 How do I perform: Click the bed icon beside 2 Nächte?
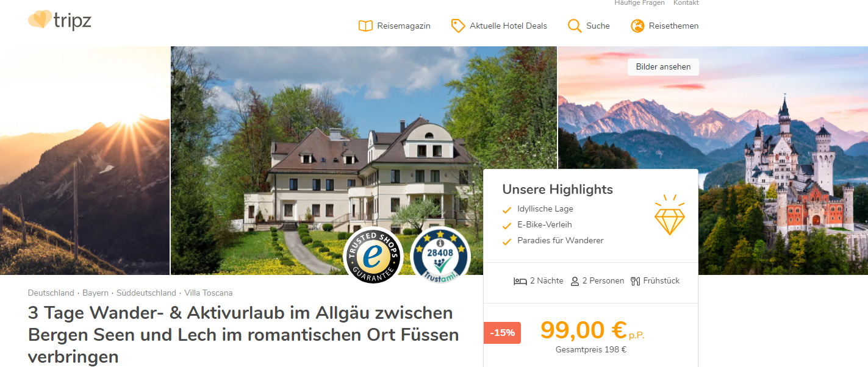[x=520, y=281]
